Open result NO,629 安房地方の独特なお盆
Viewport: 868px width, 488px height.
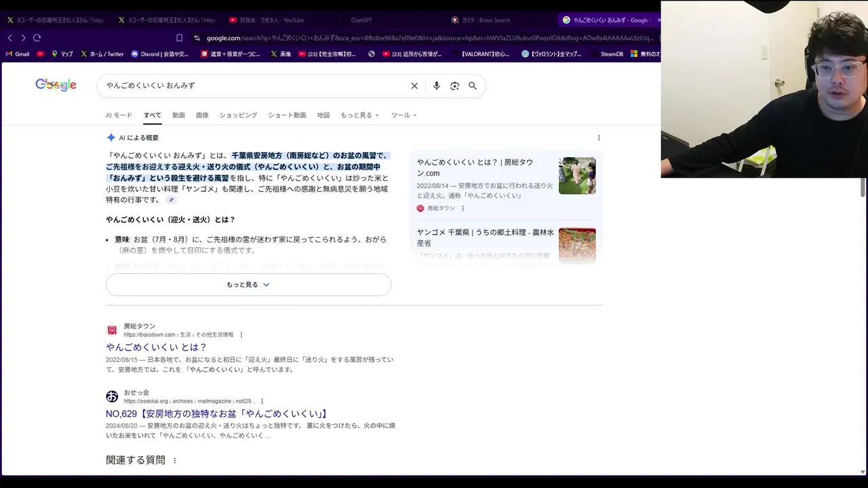tap(218, 413)
